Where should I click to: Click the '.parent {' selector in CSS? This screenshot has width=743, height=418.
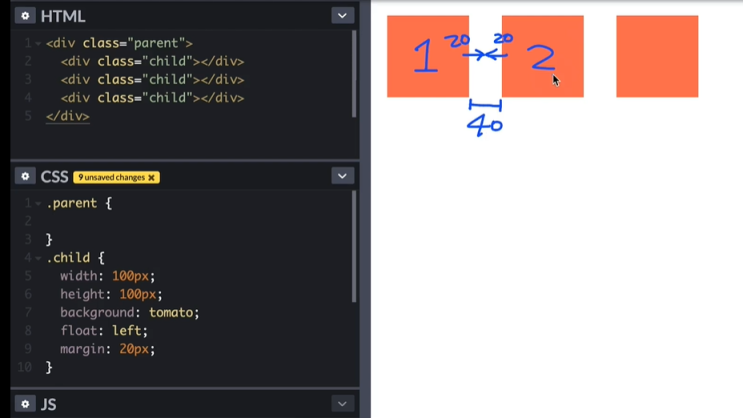coord(79,203)
